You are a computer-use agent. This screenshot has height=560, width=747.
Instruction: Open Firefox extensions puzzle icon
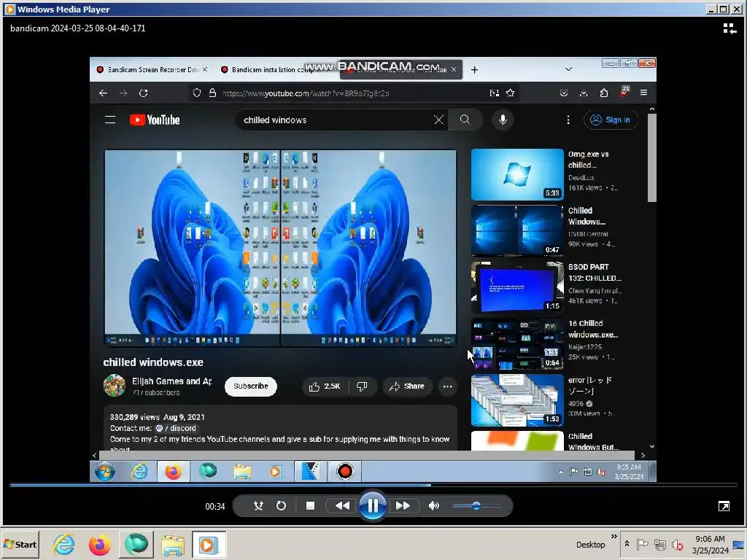tap(603, 93)
